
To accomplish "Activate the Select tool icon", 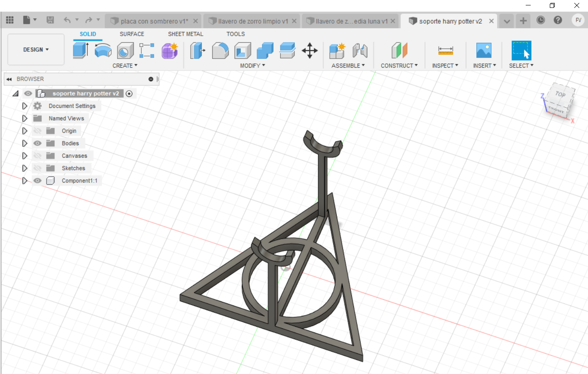I will click(522, 51).
